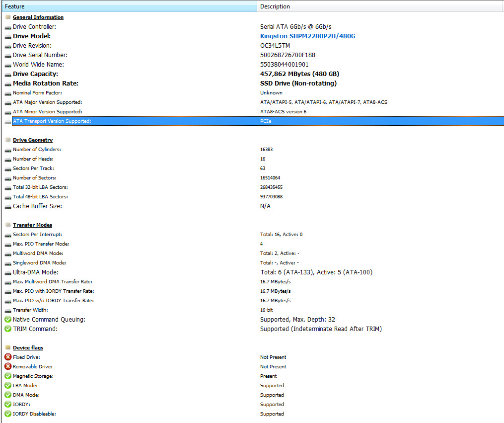Select the Nominal Form Factor row label
This screenshot has height=423, width=504.
(x=38, y=92)
